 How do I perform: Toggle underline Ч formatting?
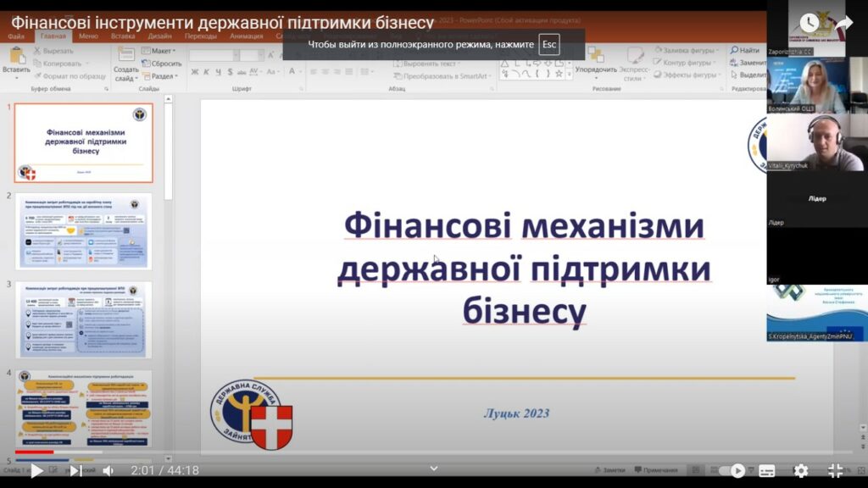coord(218,72)
